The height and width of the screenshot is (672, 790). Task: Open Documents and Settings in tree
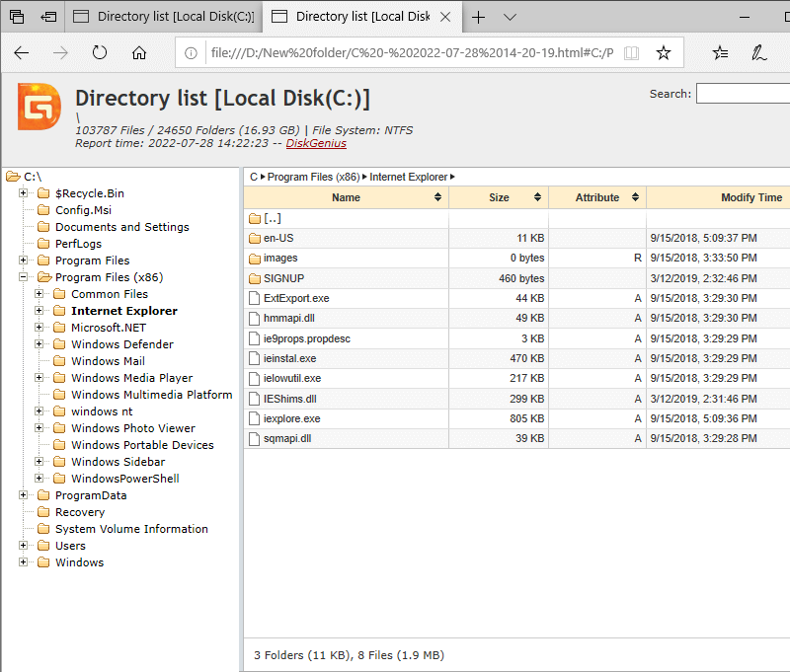121,227
